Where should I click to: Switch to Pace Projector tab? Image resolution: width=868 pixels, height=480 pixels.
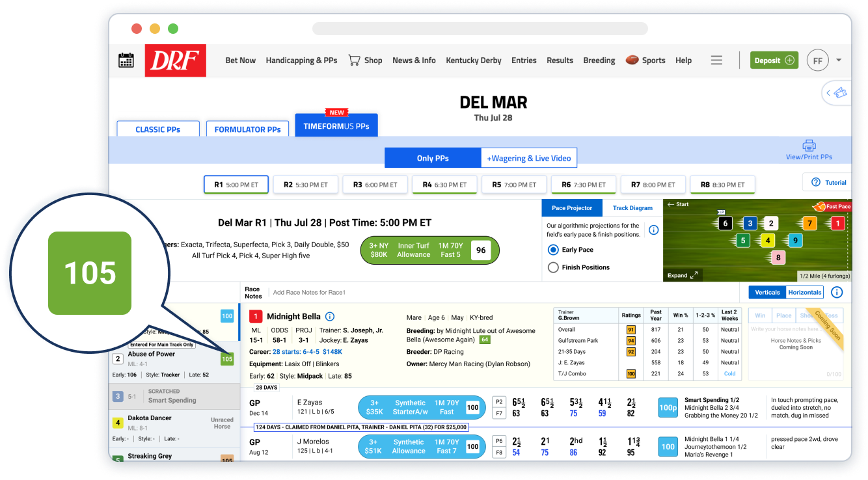572,208
